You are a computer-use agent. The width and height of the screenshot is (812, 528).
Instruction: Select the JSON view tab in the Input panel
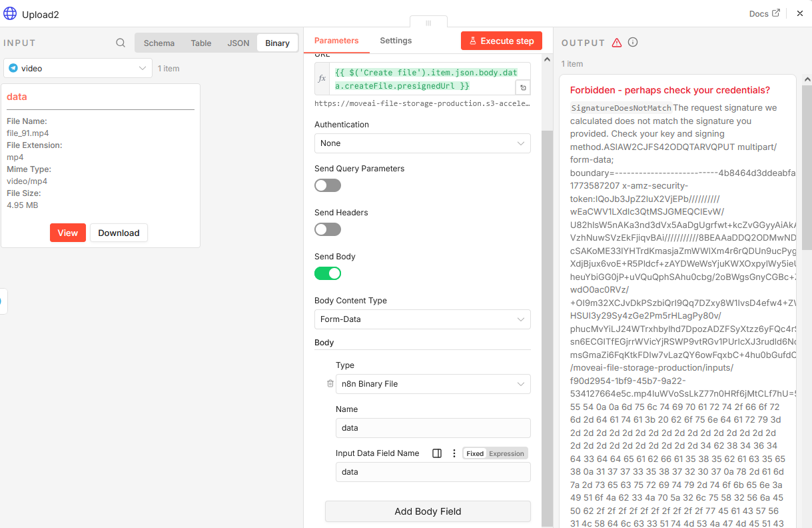pos(238,43)
